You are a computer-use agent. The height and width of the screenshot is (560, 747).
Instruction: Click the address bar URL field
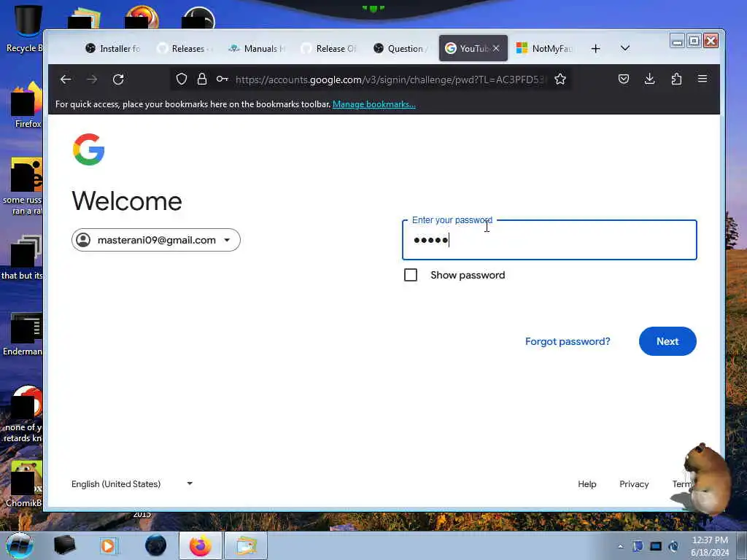click(x=391, y=79)
